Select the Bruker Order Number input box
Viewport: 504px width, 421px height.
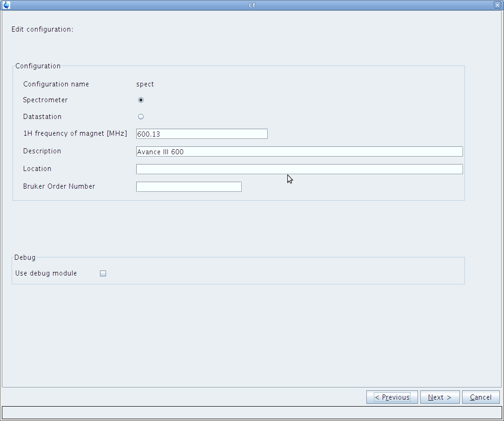189,187
